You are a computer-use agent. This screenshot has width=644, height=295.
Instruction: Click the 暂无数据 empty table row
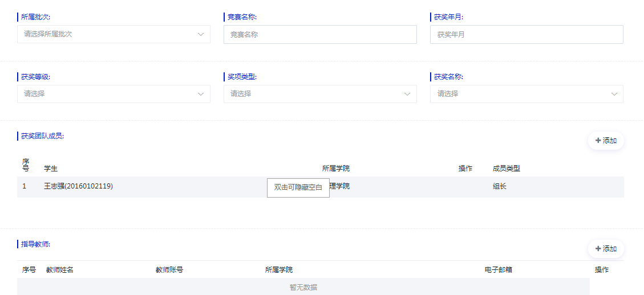[x=303, y=287]
